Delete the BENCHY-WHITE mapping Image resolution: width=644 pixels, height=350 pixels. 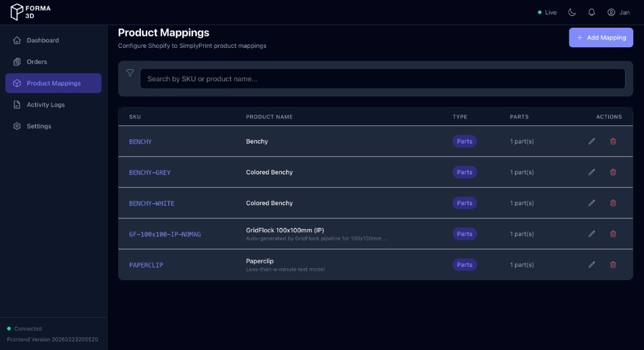(x=613, y=203)
